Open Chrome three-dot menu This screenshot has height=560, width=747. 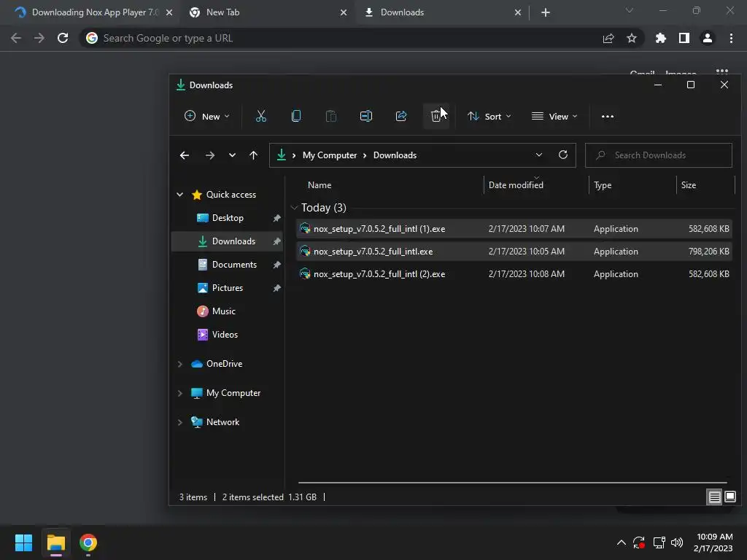(x=731, y=38)
